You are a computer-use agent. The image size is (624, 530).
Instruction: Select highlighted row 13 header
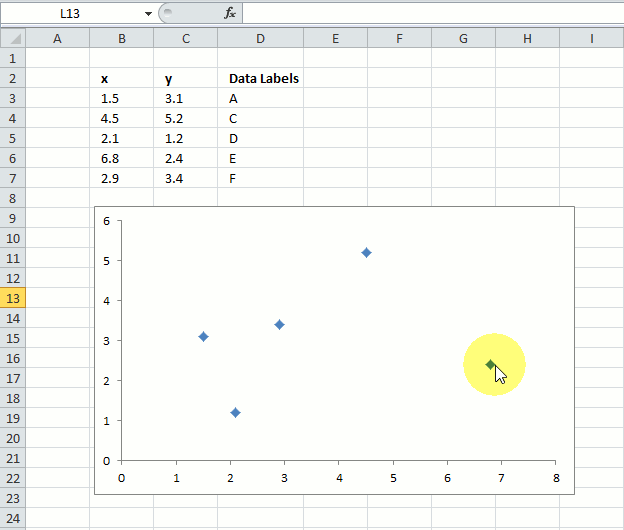click(x=12, y=299)
